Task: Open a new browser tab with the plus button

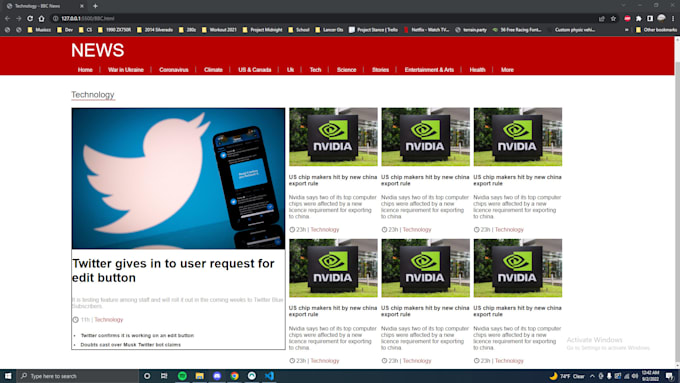Action: 95,6
